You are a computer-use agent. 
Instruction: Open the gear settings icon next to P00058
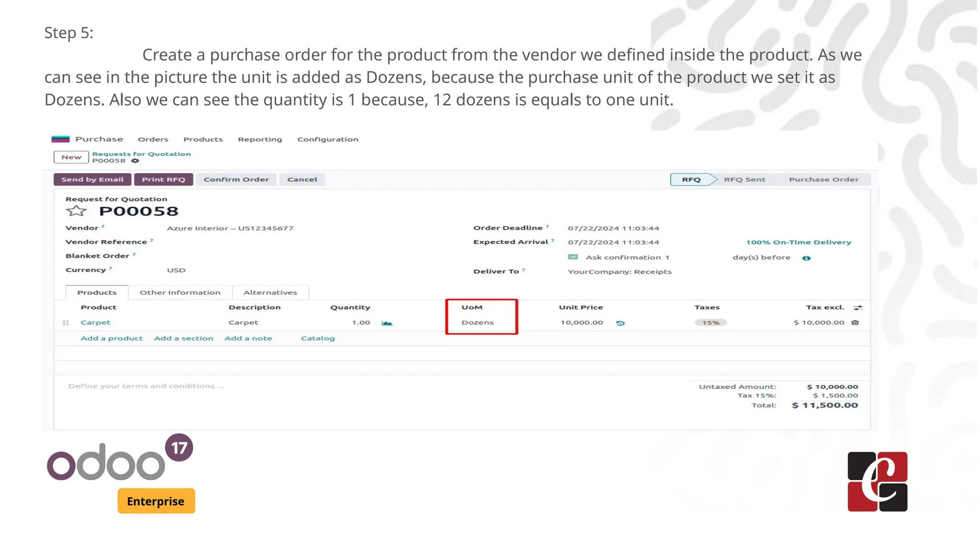tap(135, 161)
